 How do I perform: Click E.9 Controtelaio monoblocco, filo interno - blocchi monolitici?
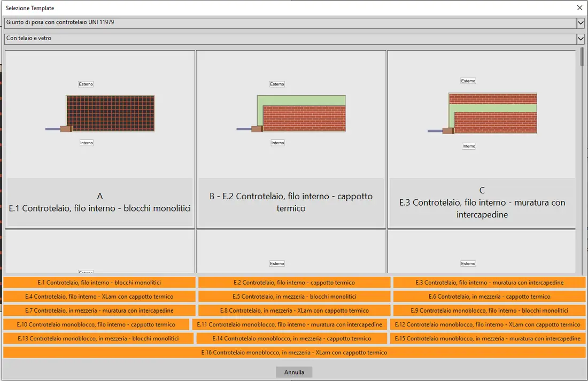(489, 310)
